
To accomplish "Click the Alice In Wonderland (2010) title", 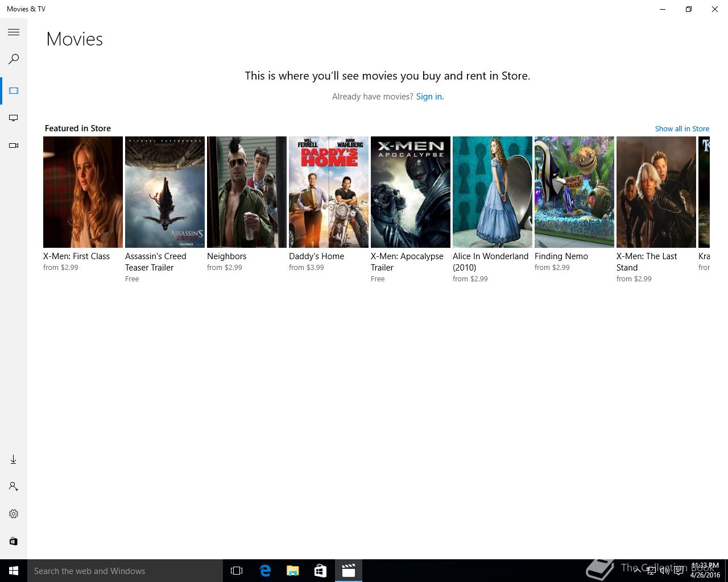I will coord(490,262).
